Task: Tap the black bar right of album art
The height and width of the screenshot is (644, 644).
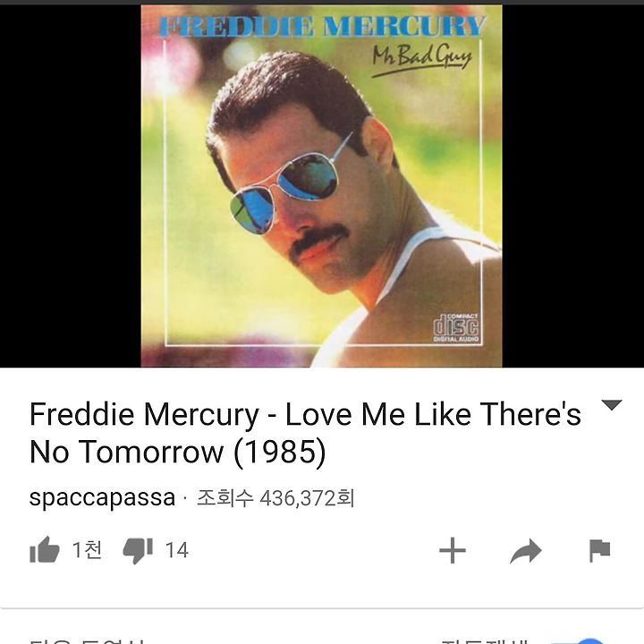Action: 573,186
